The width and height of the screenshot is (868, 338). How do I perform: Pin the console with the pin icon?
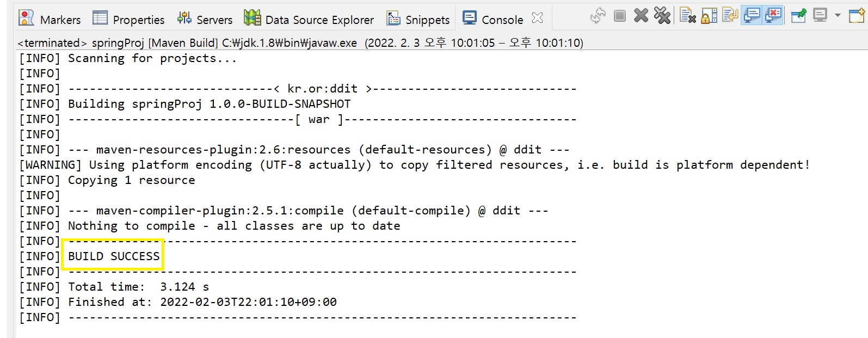(x=798, y=16)
